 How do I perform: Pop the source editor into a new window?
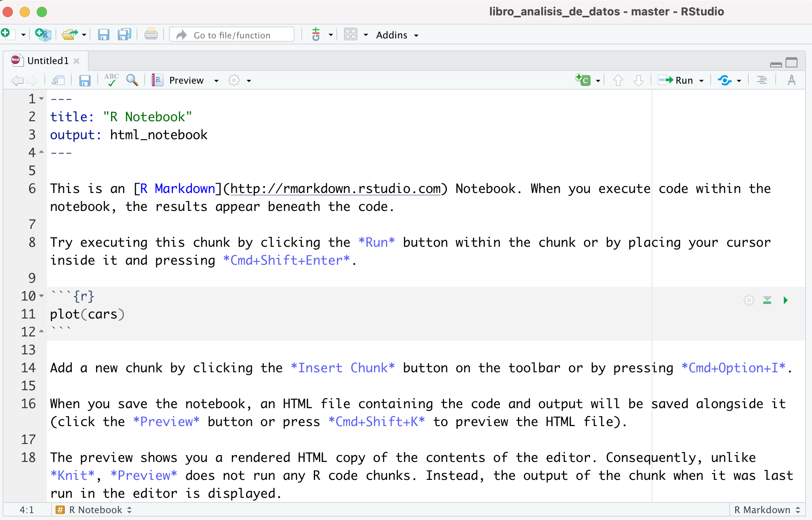coord(58,80)
